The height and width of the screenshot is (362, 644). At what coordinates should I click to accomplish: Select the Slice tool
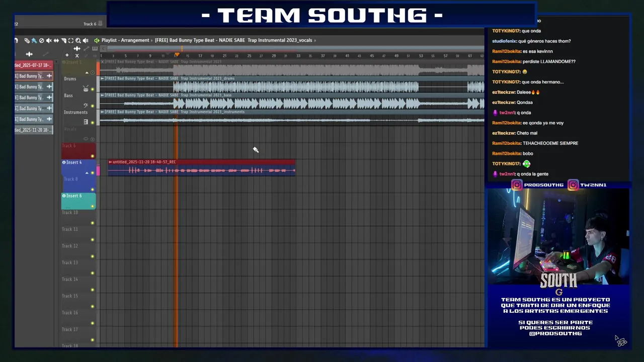[x=63, y=40]
